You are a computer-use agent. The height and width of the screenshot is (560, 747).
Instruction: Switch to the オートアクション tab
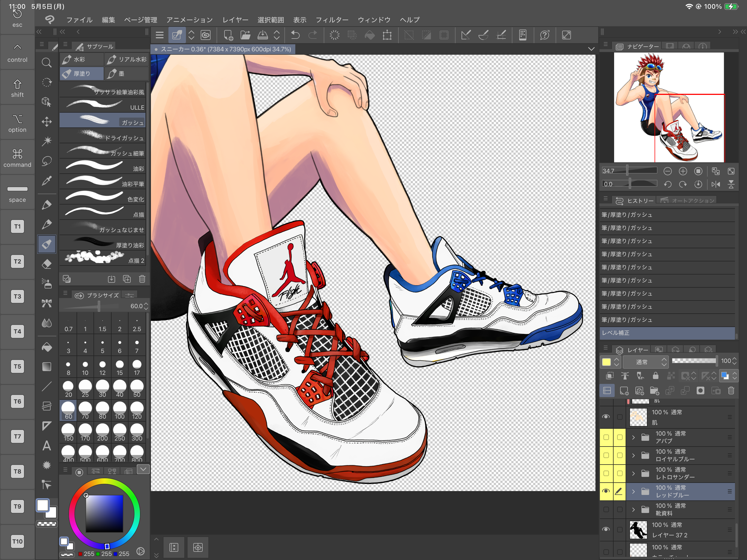click(x=687, y=200)
